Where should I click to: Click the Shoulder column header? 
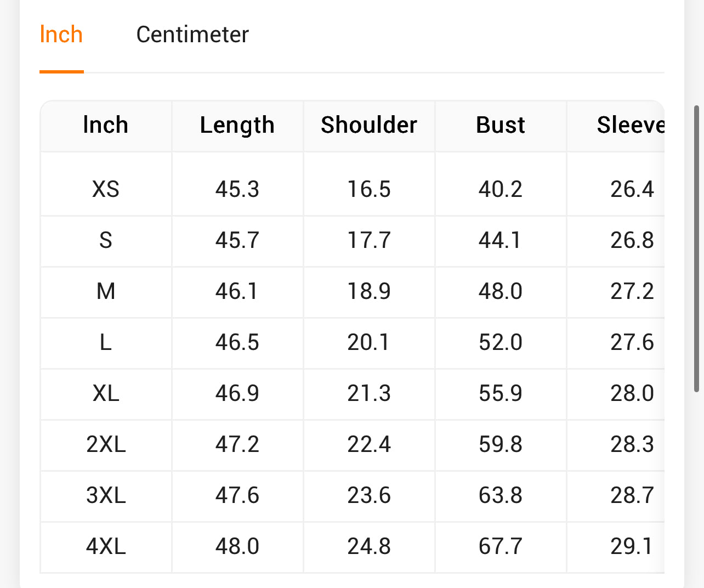pos(369,125)
